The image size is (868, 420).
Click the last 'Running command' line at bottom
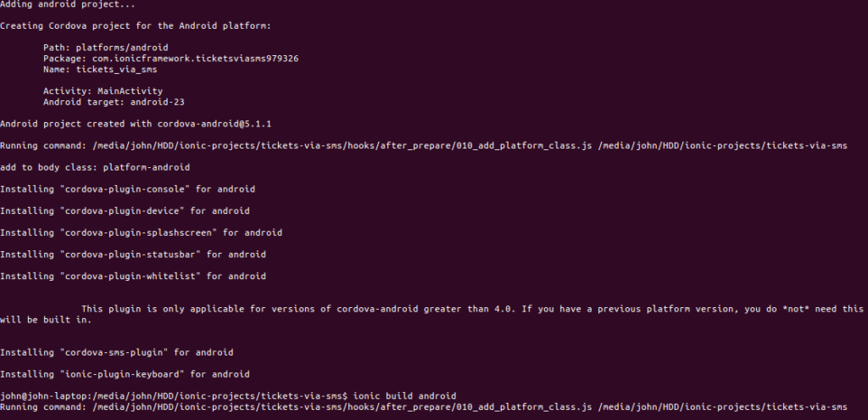[x=424, y=407]
